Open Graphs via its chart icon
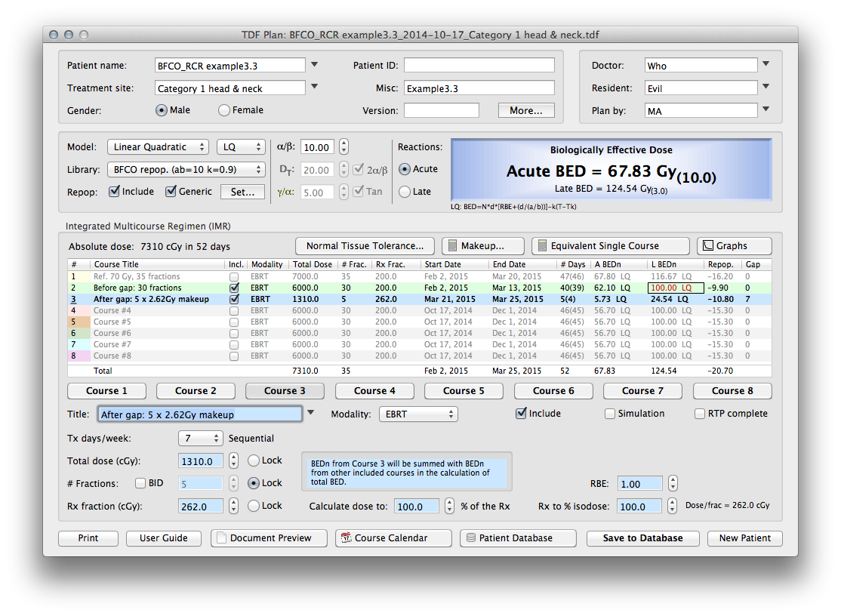Screen dimensions: 841x616 tap(707, 246)
